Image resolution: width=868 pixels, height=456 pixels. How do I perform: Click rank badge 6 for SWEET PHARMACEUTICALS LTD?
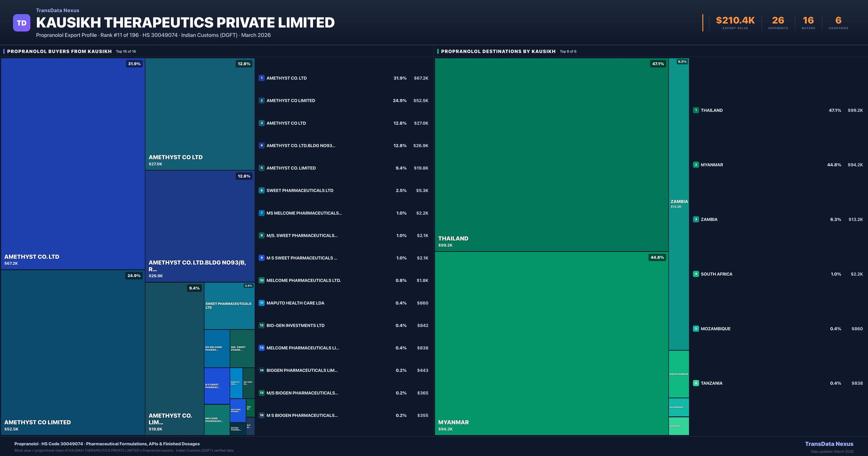(261, 190)
